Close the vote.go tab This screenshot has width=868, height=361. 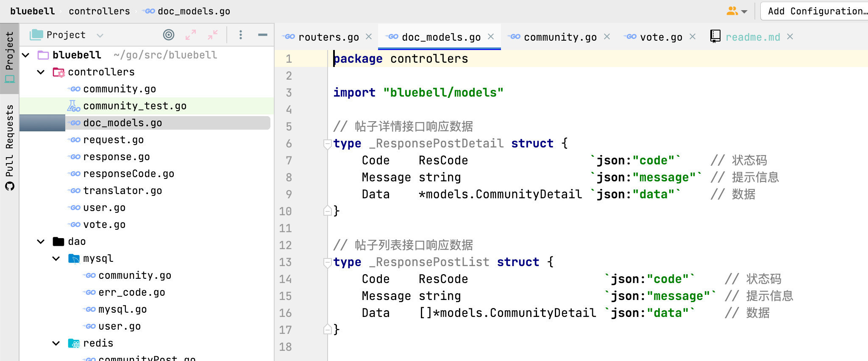pyautogui.click(x=693, y=37)
